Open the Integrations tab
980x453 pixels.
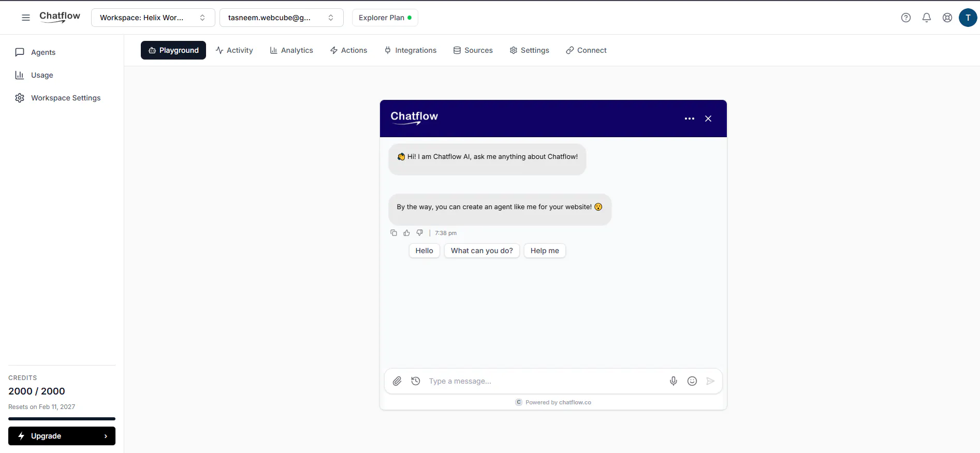411,50
